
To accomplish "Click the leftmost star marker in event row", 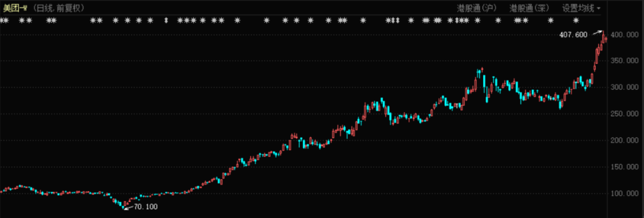I will pyautogui.click(x=2, y=20).
